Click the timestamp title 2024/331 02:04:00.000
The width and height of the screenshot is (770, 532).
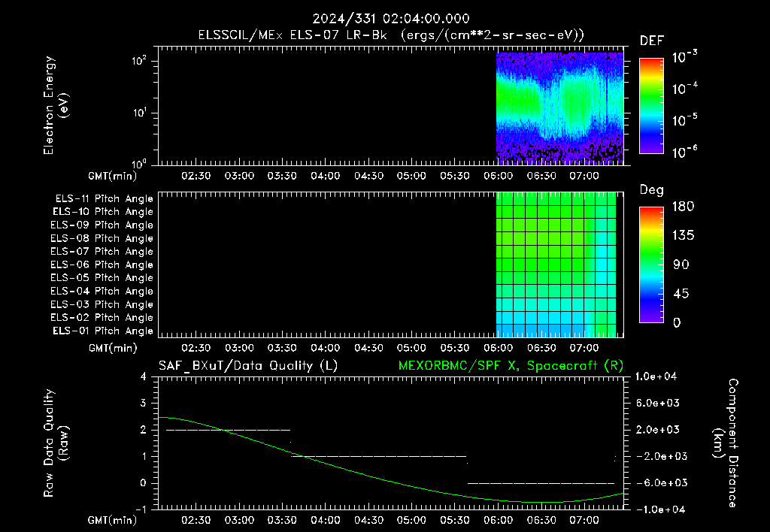click(x=391, y=19)
